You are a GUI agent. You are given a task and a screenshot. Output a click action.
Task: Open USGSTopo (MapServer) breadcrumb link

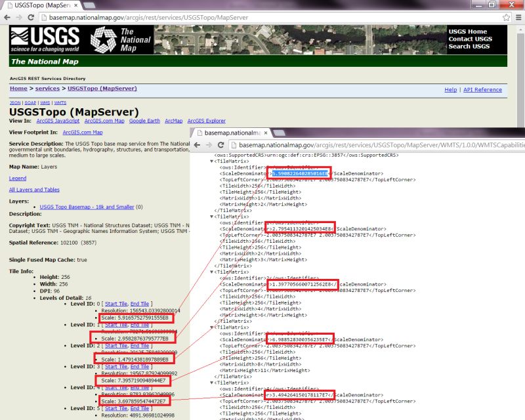[x=102, y=89]
